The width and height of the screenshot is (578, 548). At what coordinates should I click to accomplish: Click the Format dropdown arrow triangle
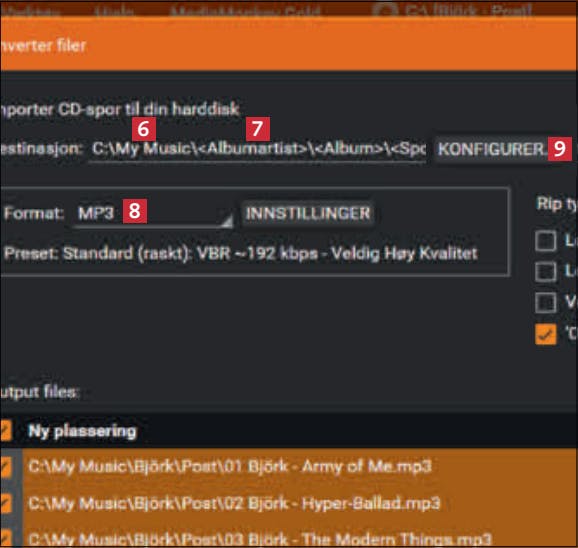(x=227, y=221)
